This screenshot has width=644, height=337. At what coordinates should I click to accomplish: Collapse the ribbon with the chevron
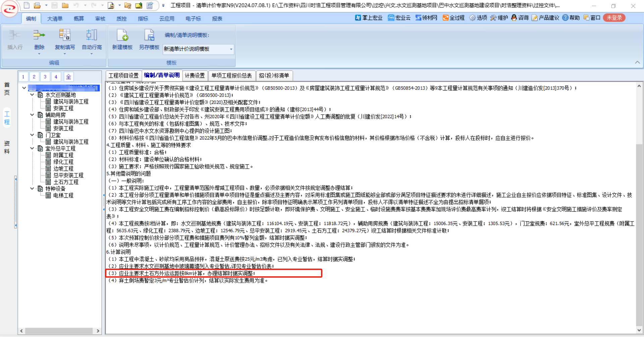click(x=637, y=62)
